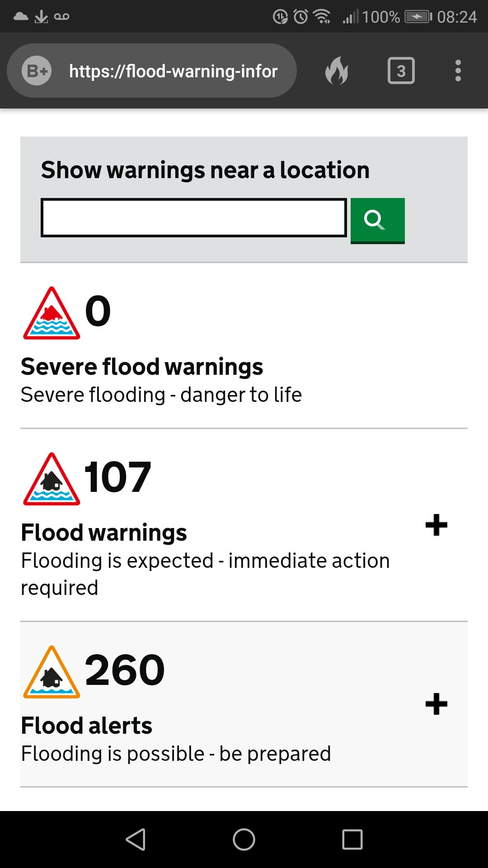Open Android recent apps square button
This screenshot has width=488, height=868.
click(x=352, y=840)
